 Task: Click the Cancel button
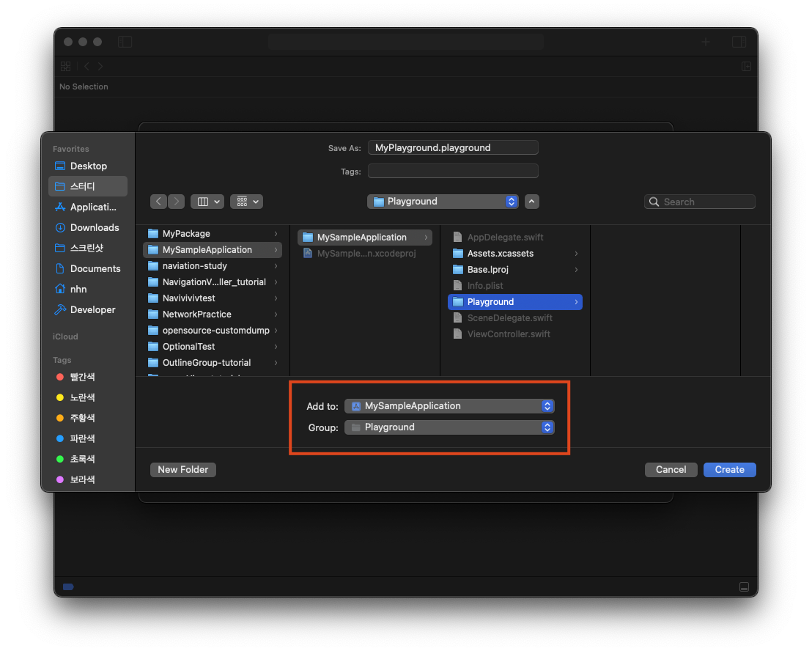tap(671, 470)
